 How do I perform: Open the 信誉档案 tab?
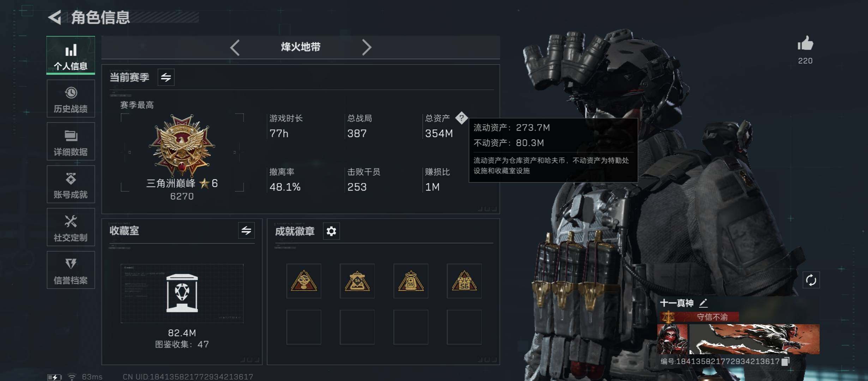pos(71,270)
